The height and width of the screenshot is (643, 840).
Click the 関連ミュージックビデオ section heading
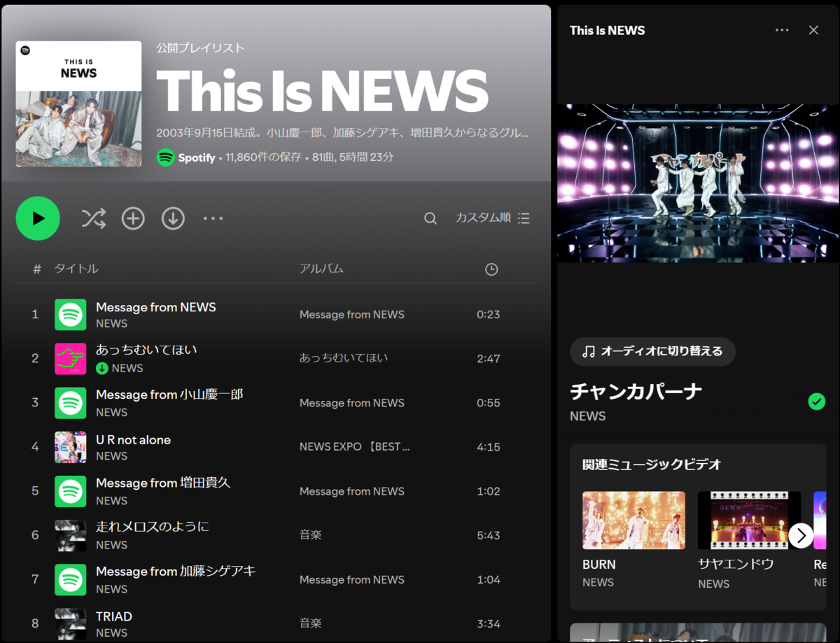pyautogui.click(x=652, y=465)
